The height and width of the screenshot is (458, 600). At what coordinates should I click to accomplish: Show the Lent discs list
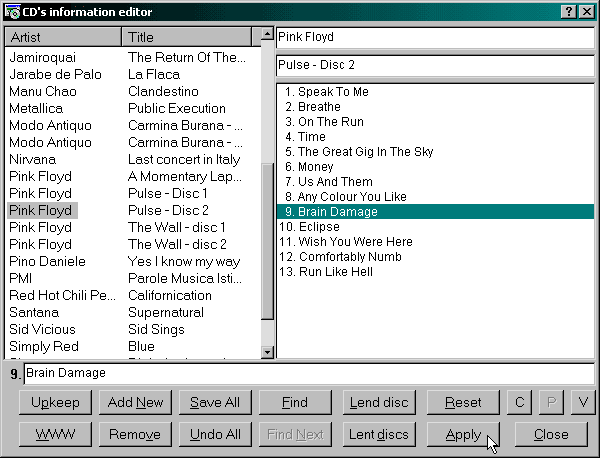coord(379,434)
